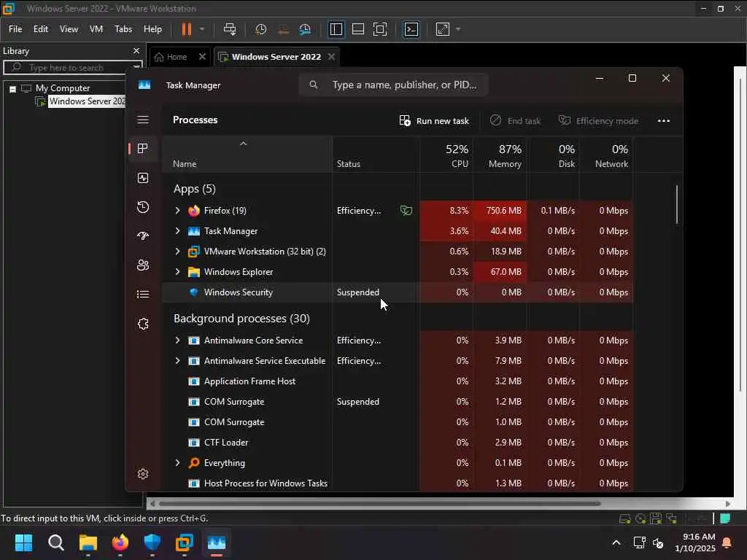Expand the Windows Explorer process row
Viewport: 747px width, 560px height.
coord(177,272)
